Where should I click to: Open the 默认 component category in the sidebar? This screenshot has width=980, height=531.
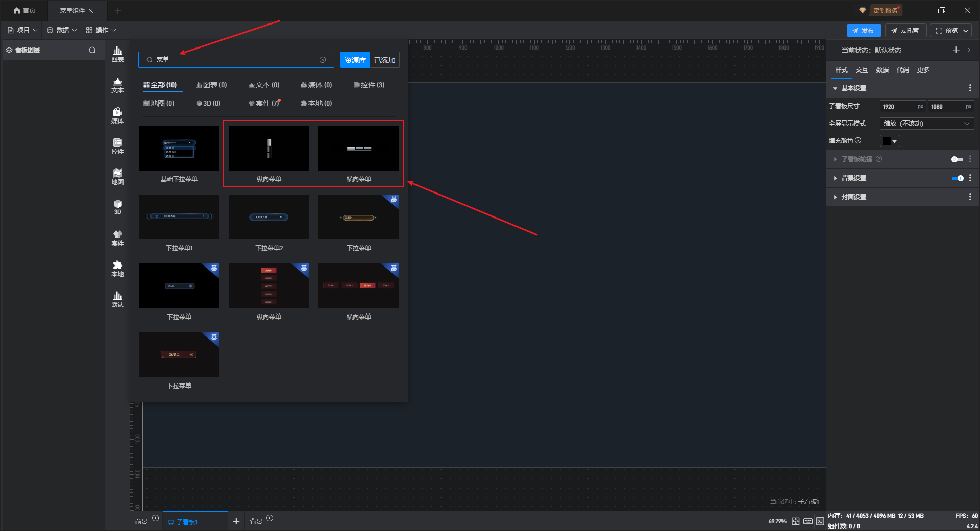117,300
